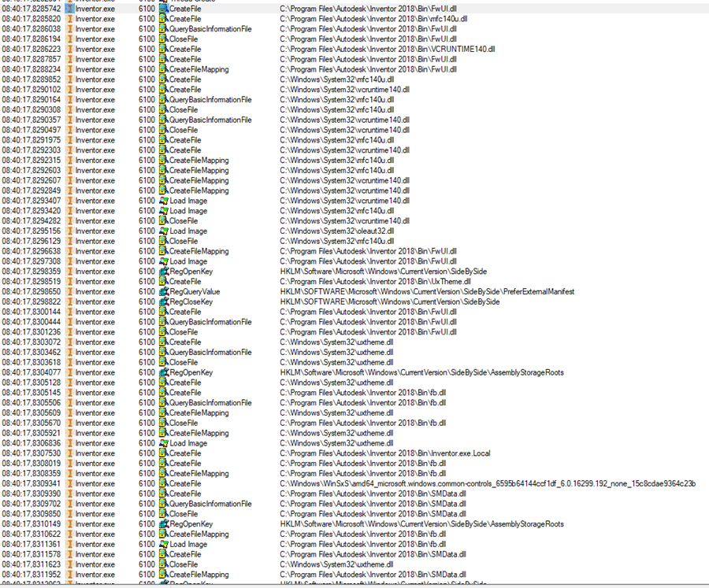
Task: Click Inventor.exe name at 08:40:17,8309390
Action: point(95,494)
